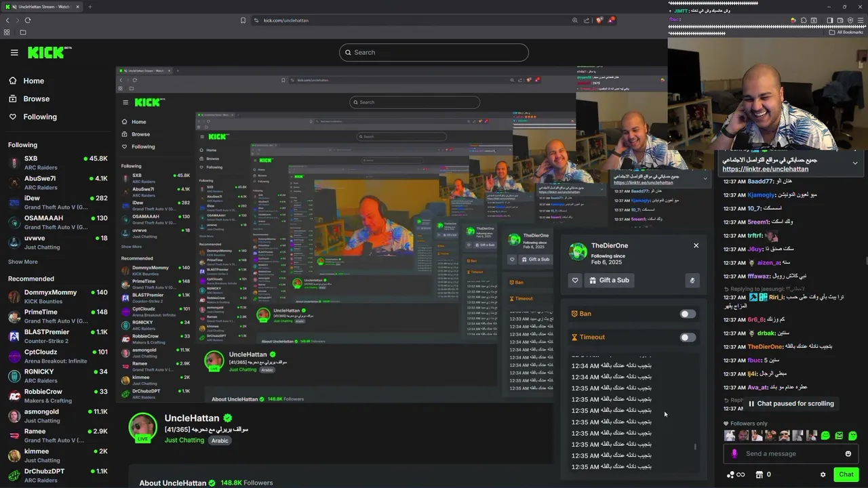Toggle the Timeout switch in TheDierOne card

[x=688, y=337]
